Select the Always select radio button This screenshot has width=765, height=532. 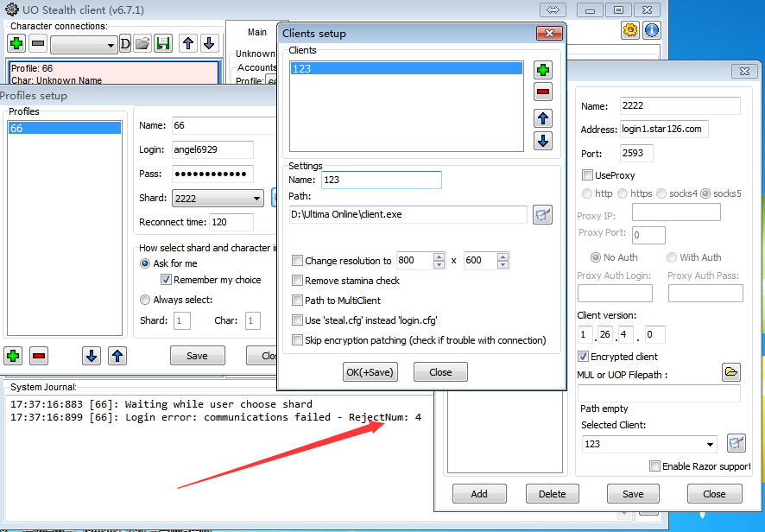(x=145, y=300)
